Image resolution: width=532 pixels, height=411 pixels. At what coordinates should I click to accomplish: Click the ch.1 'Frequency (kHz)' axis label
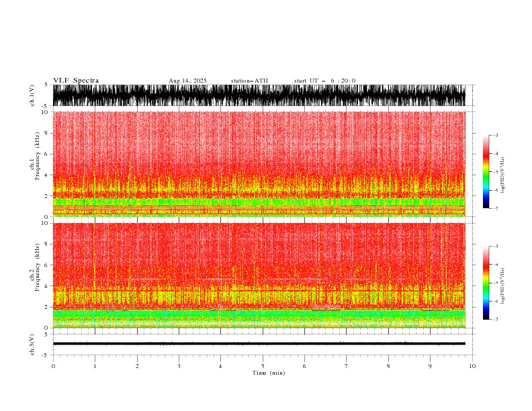37,156
